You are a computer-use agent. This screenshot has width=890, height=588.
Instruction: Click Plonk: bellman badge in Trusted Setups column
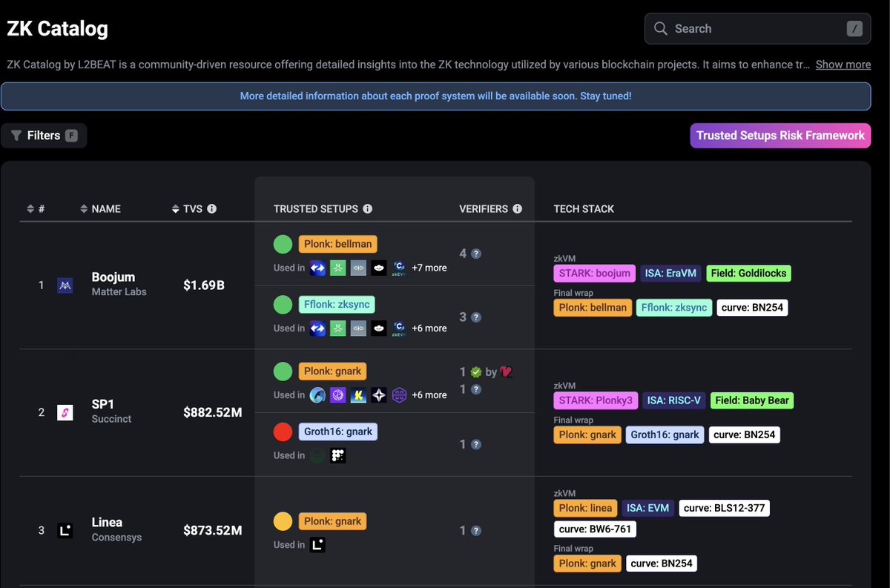point(338,244)
